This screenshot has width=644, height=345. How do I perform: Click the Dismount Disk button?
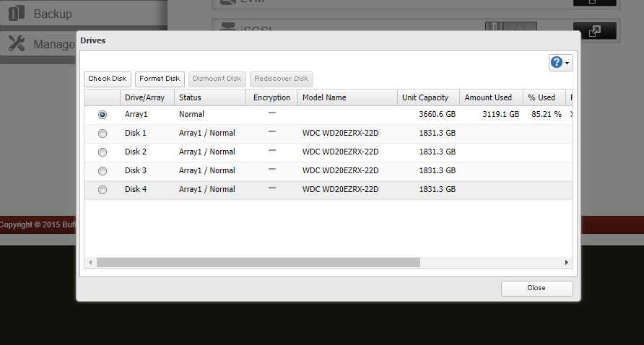[217, 79]
